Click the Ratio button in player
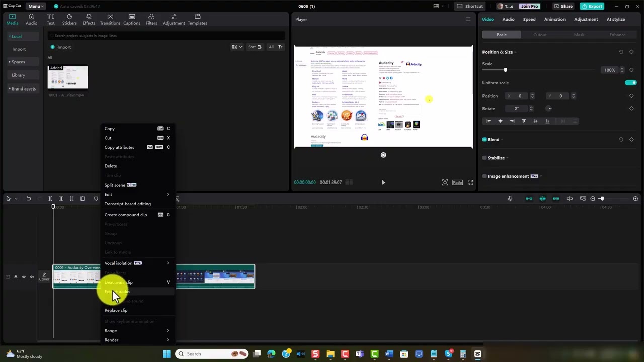Image resolution: width=644 pixels, height=362 pixels. pyautogui.click(x=457, y=183)
